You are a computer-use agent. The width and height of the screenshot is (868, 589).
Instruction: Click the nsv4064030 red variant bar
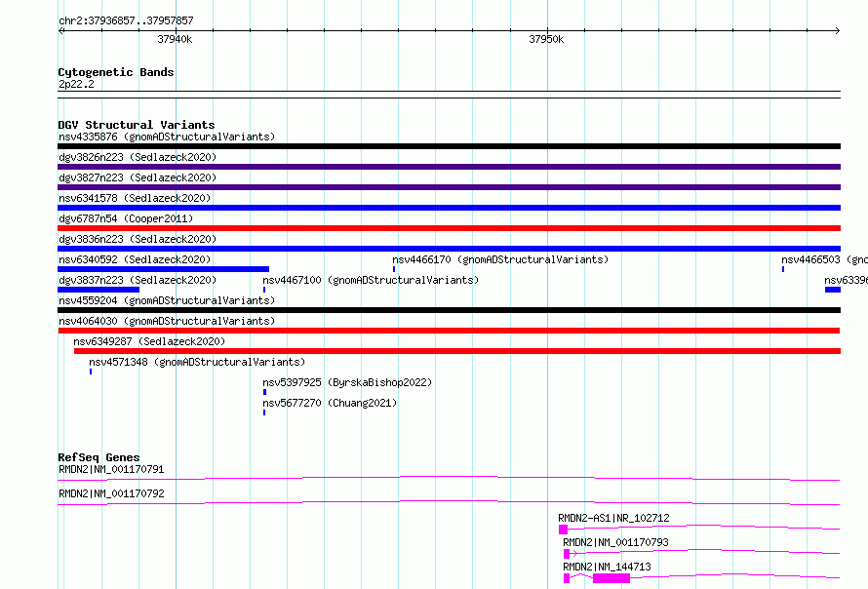[x=449, y=331]
